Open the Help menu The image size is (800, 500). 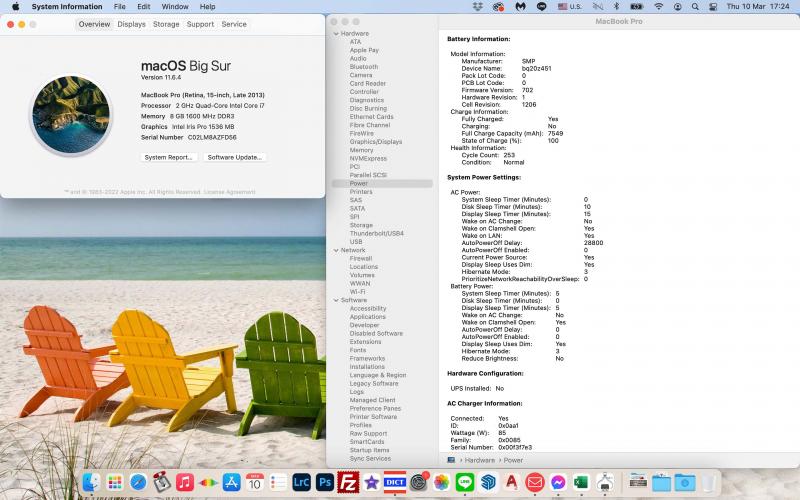click(207, 7)
